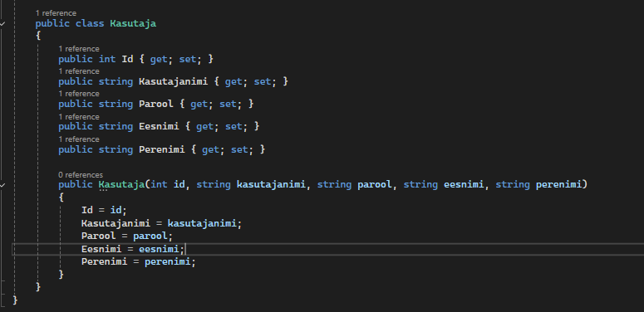Click the get accessor of Parool property
Image resolution: width=644 pixels, height=312 pixels.
click(x=199, y=104)
